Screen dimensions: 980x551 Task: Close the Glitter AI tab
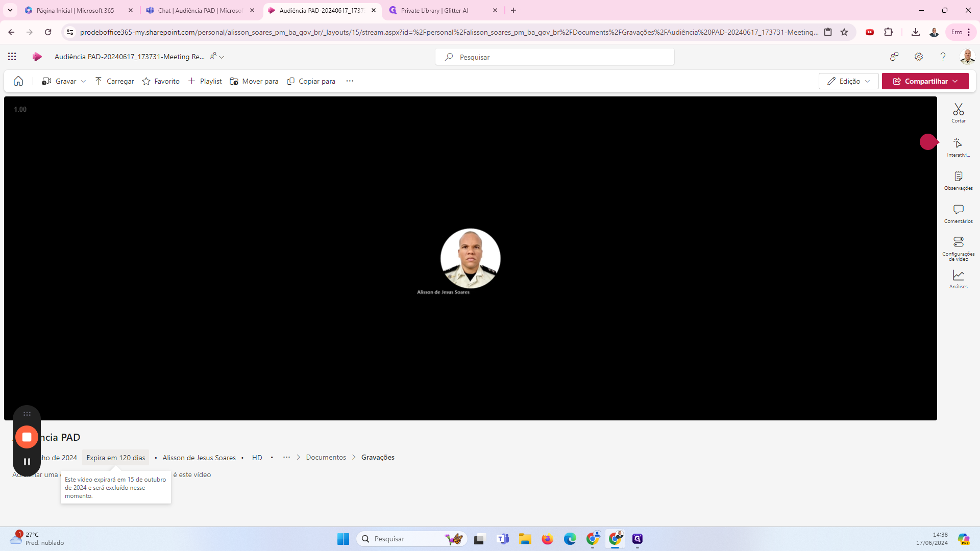tap(495, 10)
